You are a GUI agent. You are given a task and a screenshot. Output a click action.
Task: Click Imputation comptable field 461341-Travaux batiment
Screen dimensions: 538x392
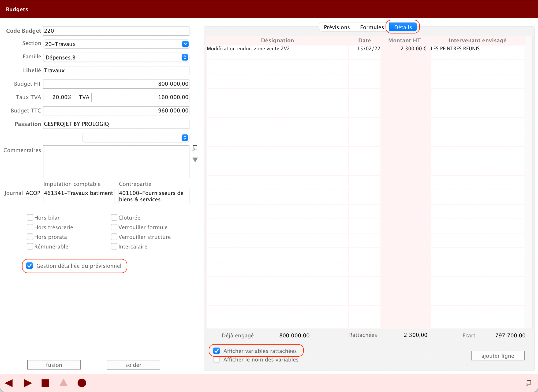pos(79,196)
